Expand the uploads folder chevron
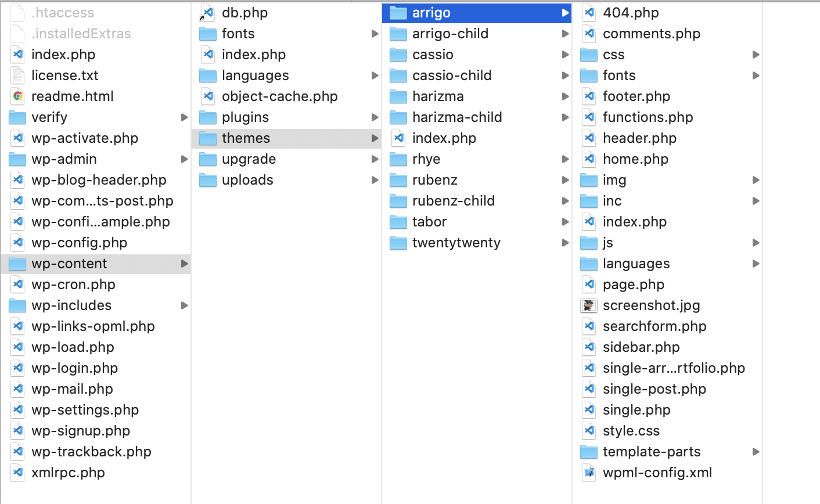The height and width of the screenshot is (504, 820). click(375, 180)
